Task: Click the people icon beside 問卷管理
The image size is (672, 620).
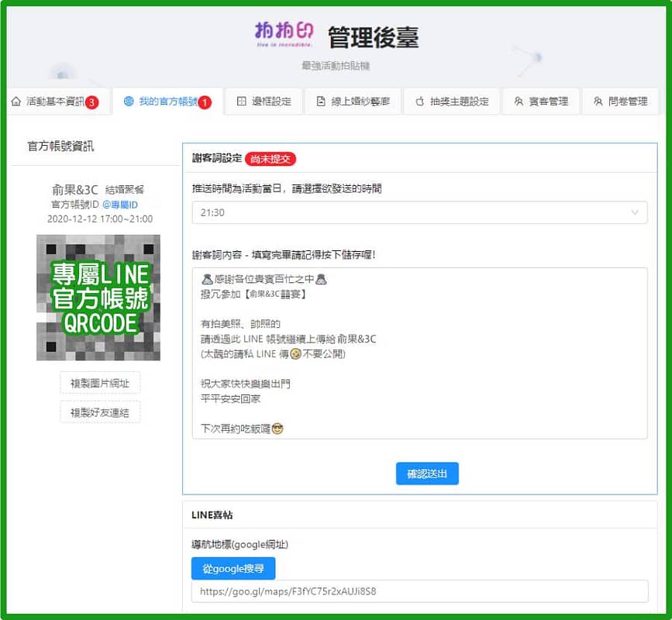Action: click(598, 101)
